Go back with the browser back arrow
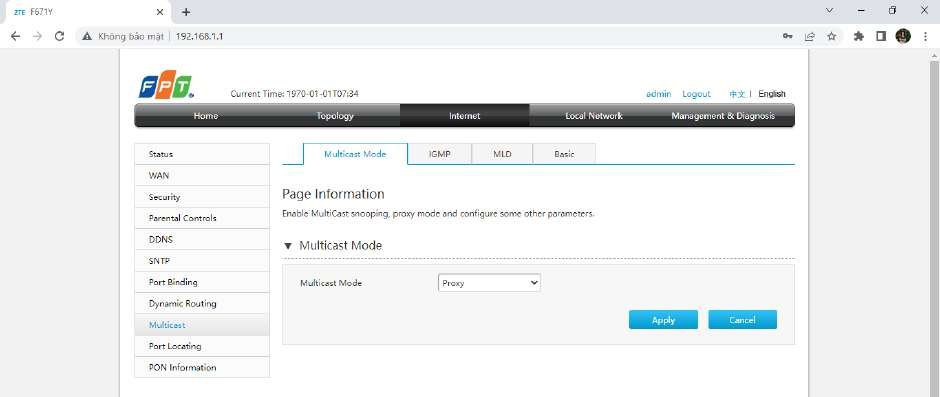Image resolution: width=940 pixels, height=397 pixels. (x=16, y=37)
